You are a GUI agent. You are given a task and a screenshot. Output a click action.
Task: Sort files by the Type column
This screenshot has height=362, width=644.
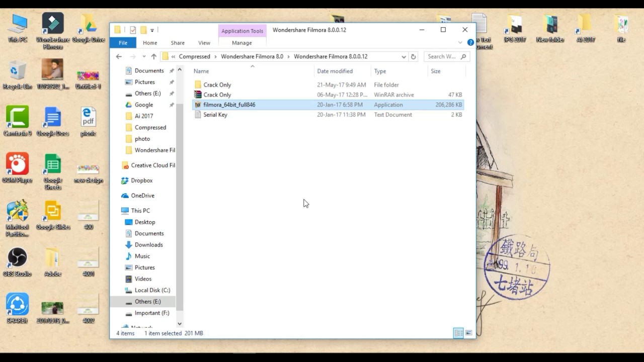(399, 71)
